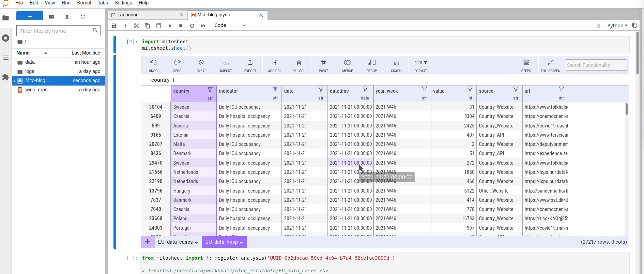Click the Mito sheet vertical scrollbar
The image size is (644, 274).
tap(626, 109)
